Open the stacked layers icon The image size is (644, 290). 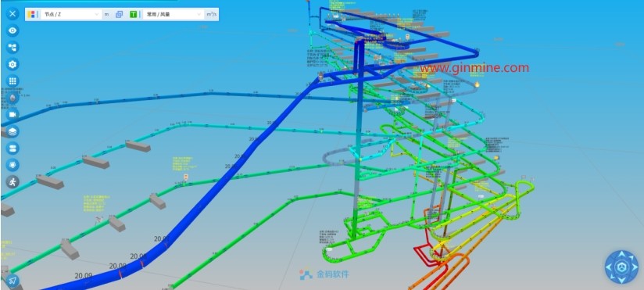pyautogui.click(x=13, y=131)
